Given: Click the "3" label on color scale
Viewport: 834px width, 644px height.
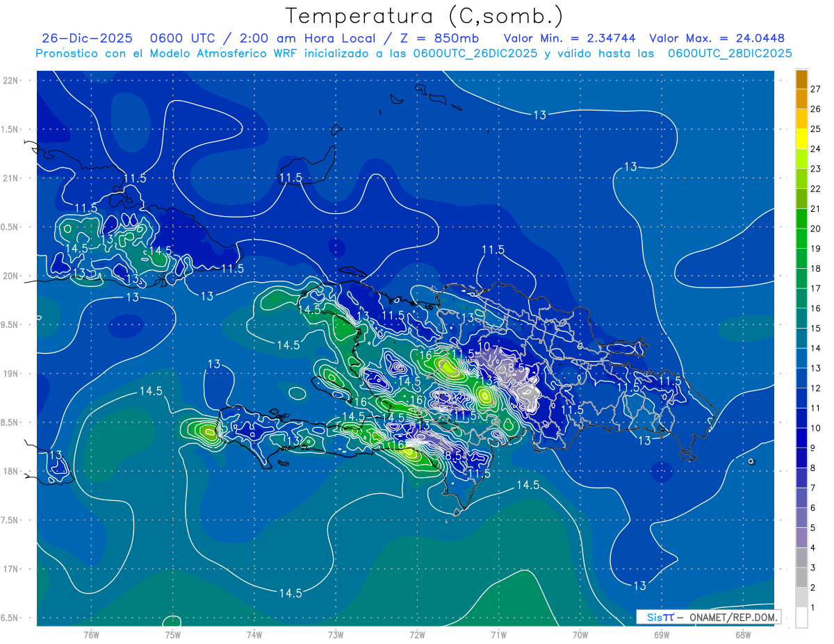Looking at the screenshot, I should pos(812,568).
